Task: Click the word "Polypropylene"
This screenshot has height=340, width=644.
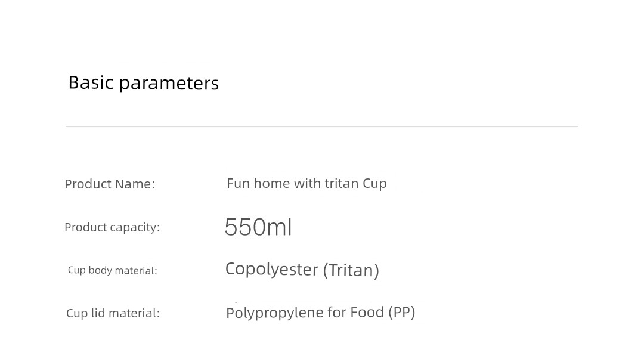Action: [274, 313]
